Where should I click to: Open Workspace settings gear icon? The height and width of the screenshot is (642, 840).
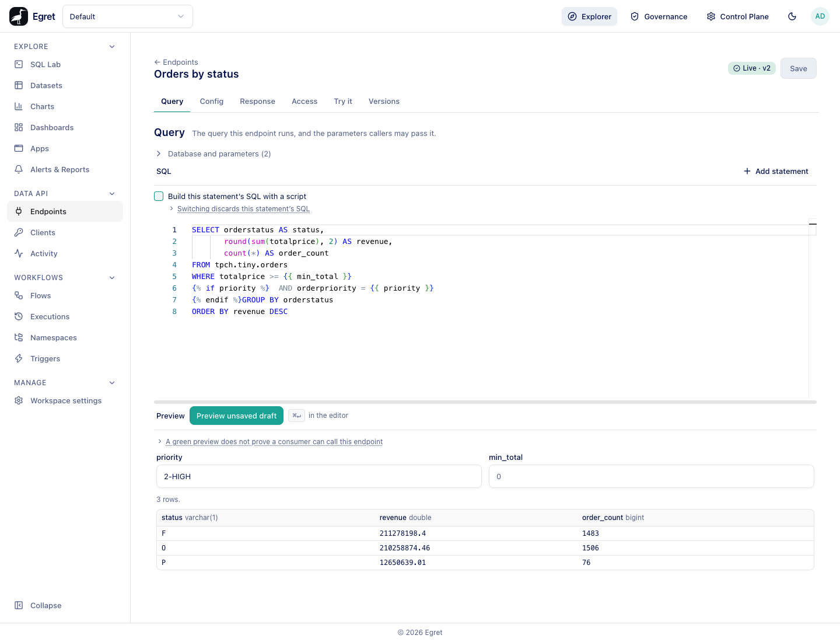19,400
